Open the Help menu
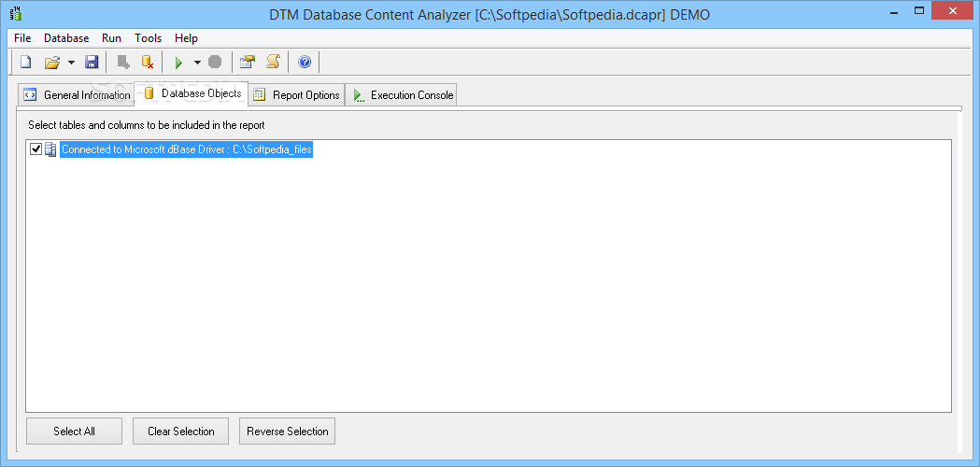The image size is (980, 467). [186, 38]
